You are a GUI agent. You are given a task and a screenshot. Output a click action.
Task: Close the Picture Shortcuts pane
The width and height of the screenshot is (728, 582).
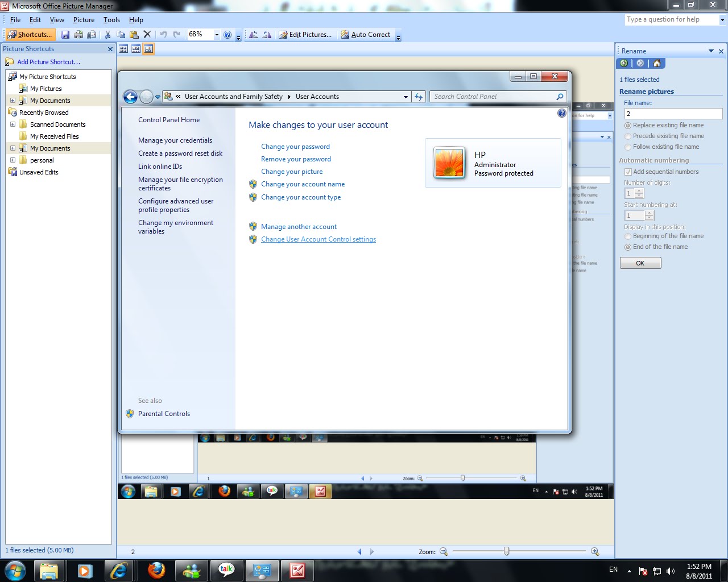coord(110,49)
